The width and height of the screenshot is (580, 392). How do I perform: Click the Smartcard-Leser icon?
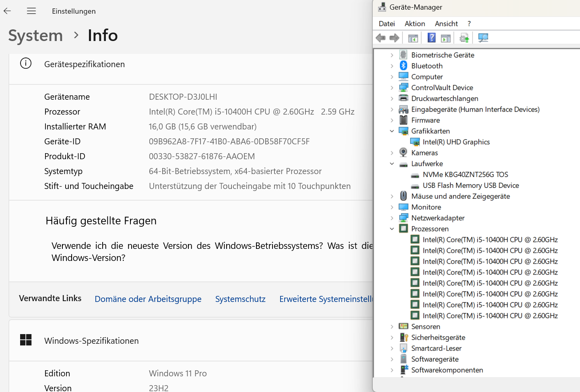coord(403,348)
